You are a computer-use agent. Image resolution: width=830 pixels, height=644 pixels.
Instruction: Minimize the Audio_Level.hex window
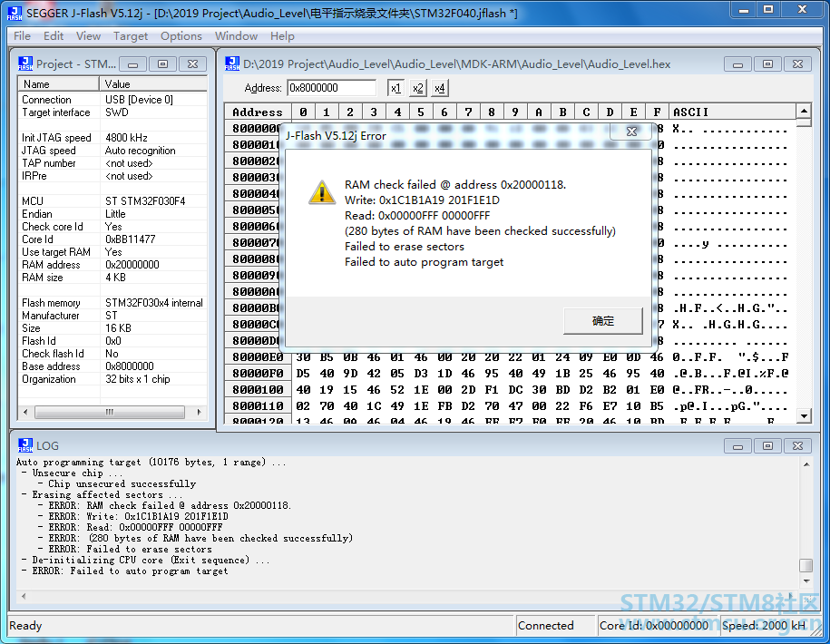coord(737,64)
